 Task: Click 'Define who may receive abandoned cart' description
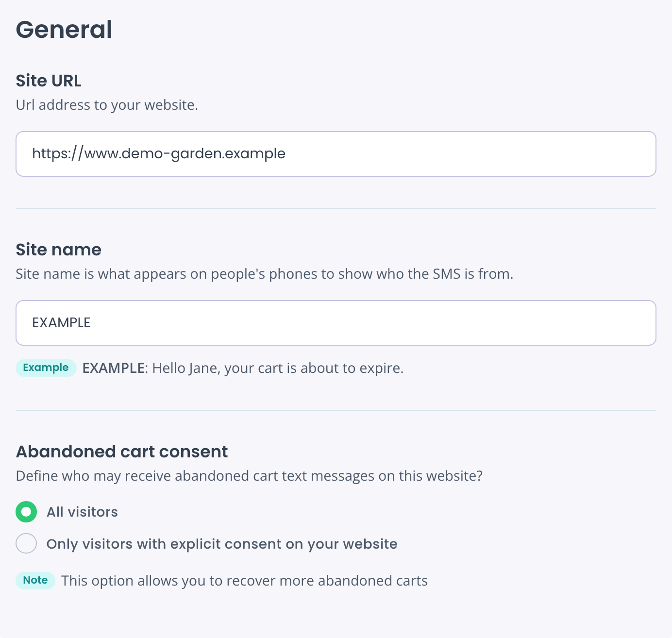(249, 476)
